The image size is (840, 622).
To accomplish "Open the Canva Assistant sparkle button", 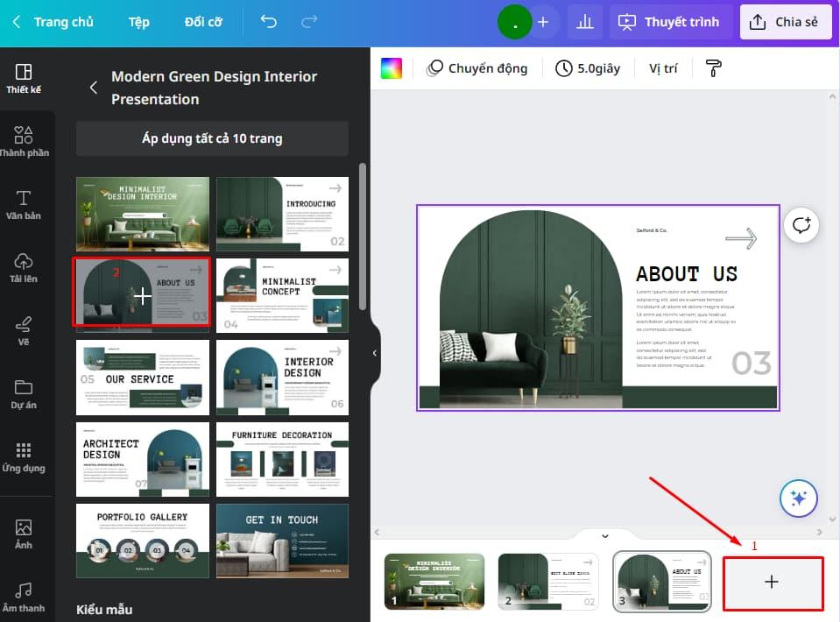I will [x=798, y=498].
